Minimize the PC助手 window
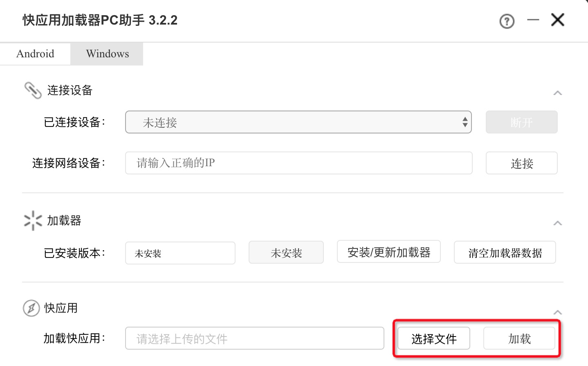The width and height of the screenshot is (588, 366). 533,20
